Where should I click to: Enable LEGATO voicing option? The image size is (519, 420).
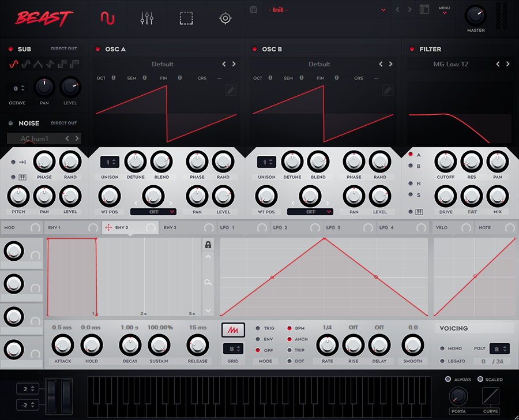click(442, 361)
